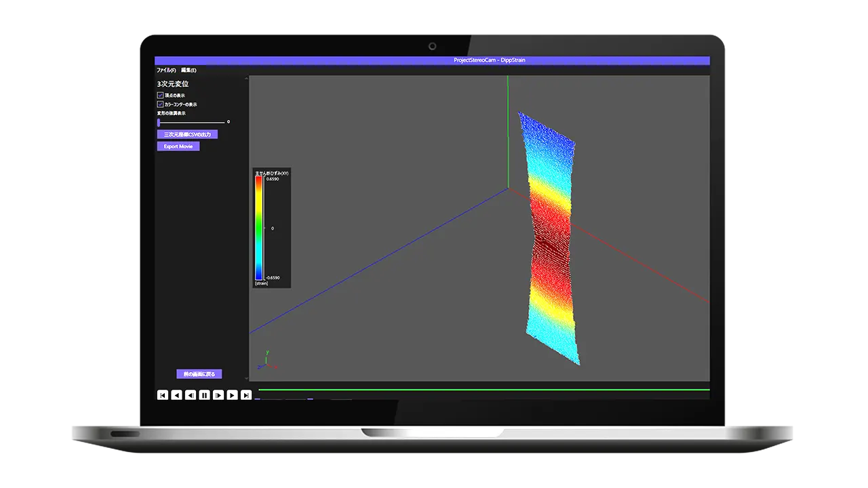Click the side panel scroll-up arrow
The image size is (868, 488).
pyautogui.click(x=247, y=78)
